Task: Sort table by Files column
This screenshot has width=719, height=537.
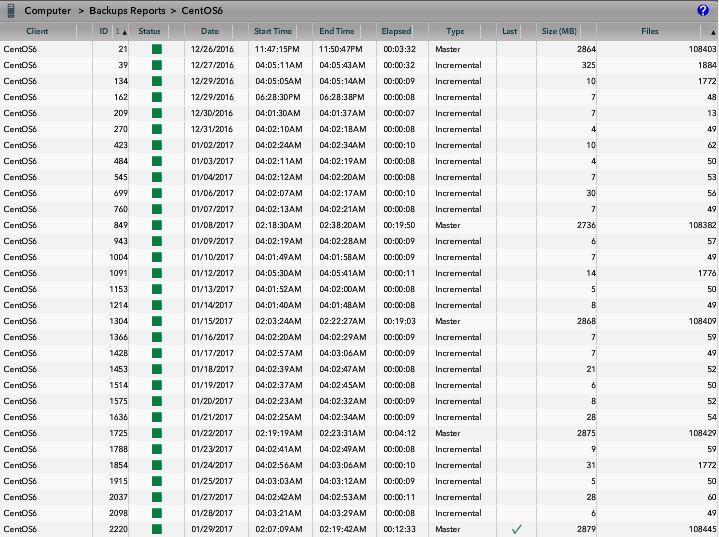Action: pos(650,31)
